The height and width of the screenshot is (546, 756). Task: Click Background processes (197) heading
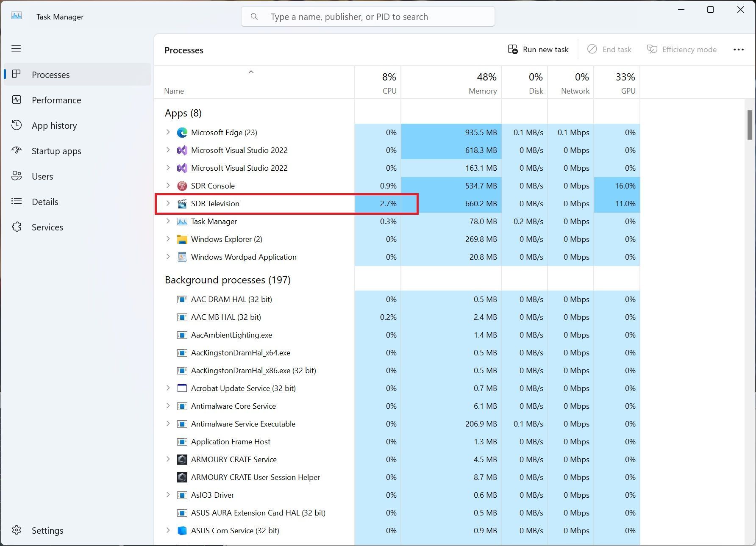(x=228, y=280)
